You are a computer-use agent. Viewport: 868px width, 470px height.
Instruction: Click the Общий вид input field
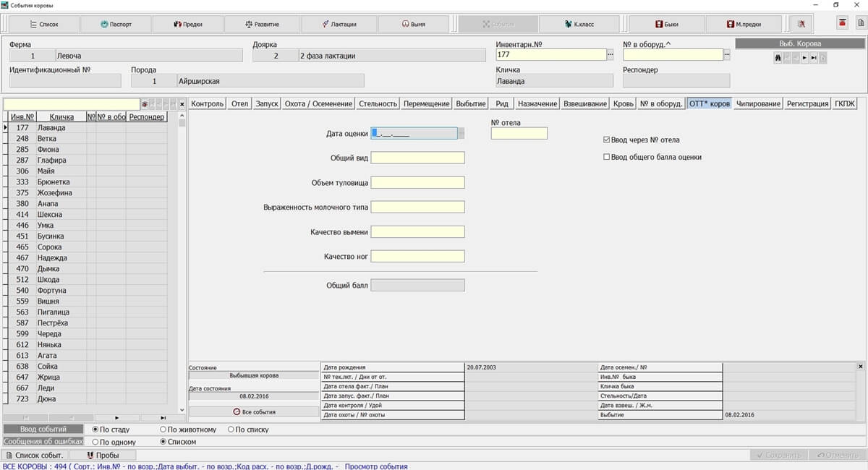pos(417,158)
